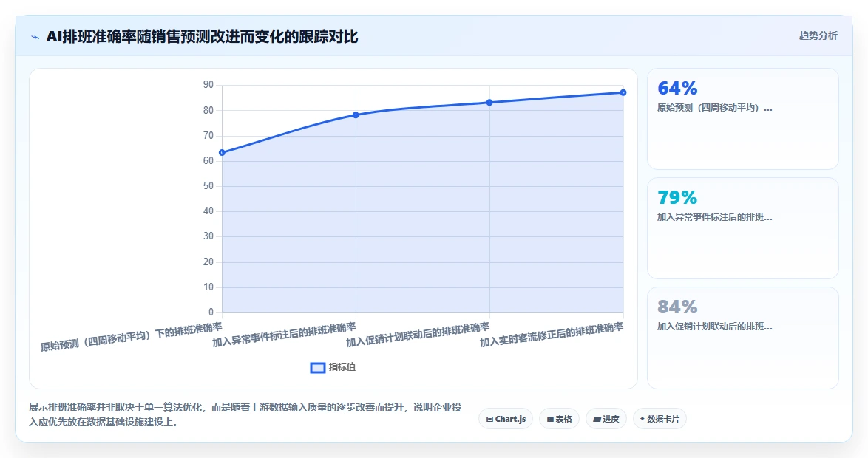The width and height of the screenshot is (868, 458).
Task: Click the icon in the Chart.js chip
Action: tap(489, 420)
